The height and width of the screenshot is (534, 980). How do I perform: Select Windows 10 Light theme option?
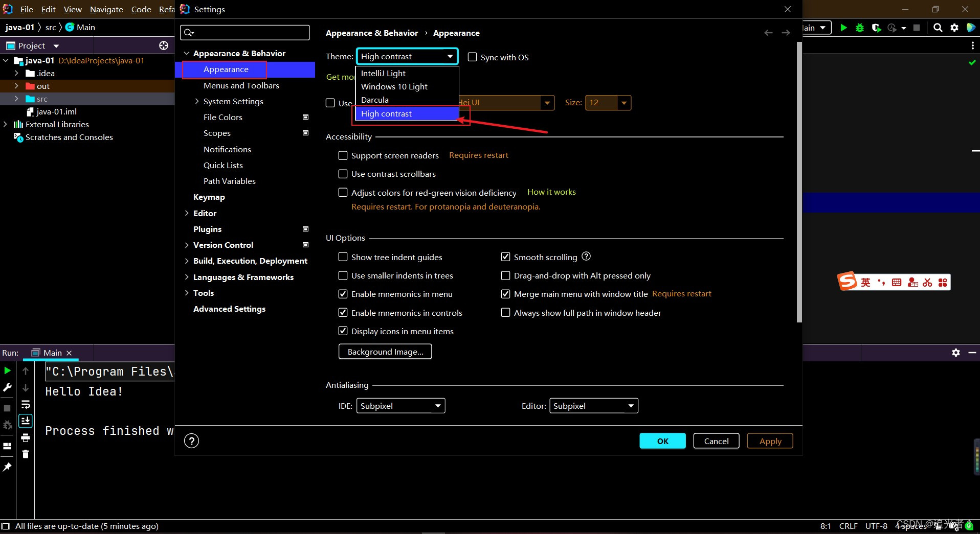407,87
